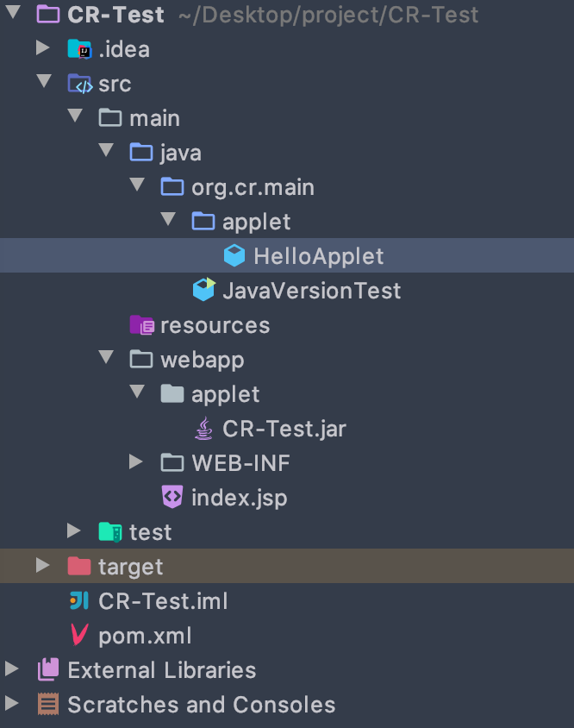Viewport: 574px width, 728px height.
Task: Expand the .idea folder arrow
Action: click(43, 49)
